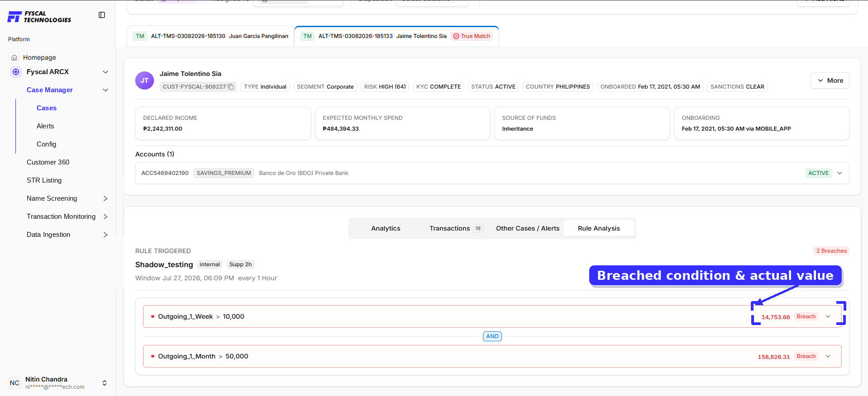Collapse the Case Manager submenu

coord(105,90)
